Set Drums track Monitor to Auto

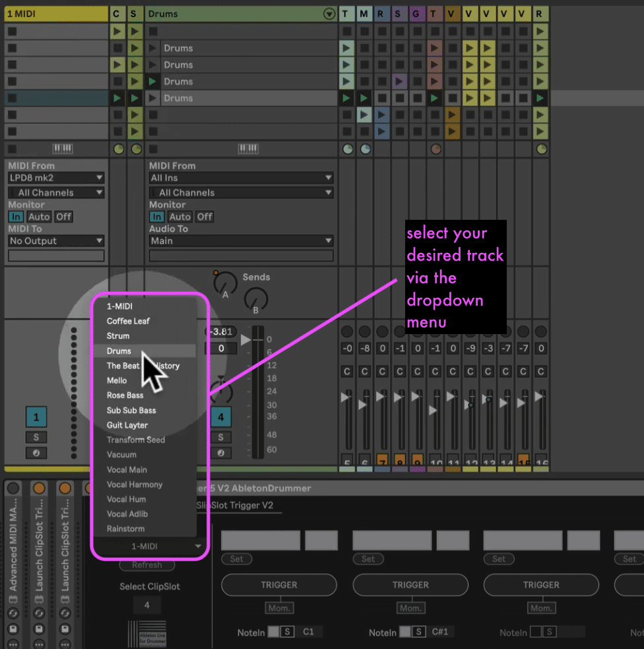[180, 217]
